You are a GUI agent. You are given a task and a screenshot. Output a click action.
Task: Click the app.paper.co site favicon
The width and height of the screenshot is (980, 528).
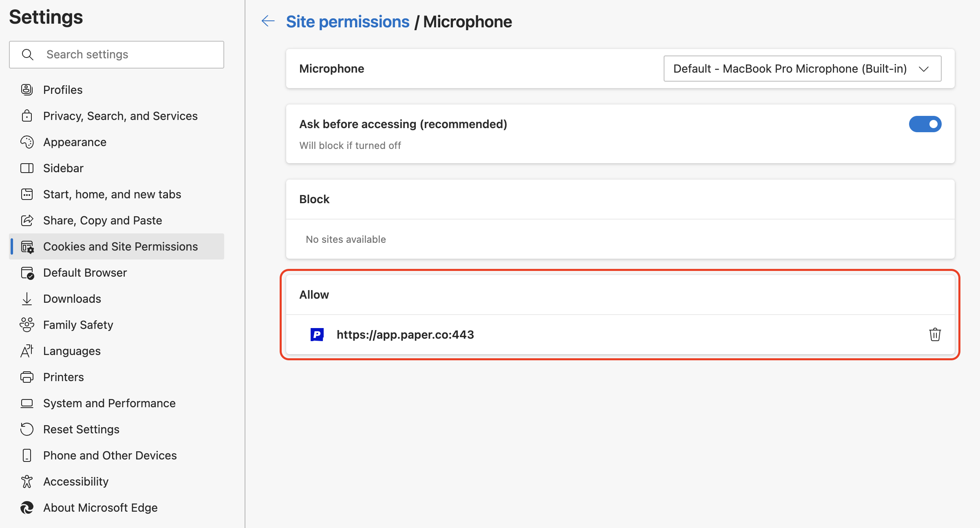coord(317,334)
